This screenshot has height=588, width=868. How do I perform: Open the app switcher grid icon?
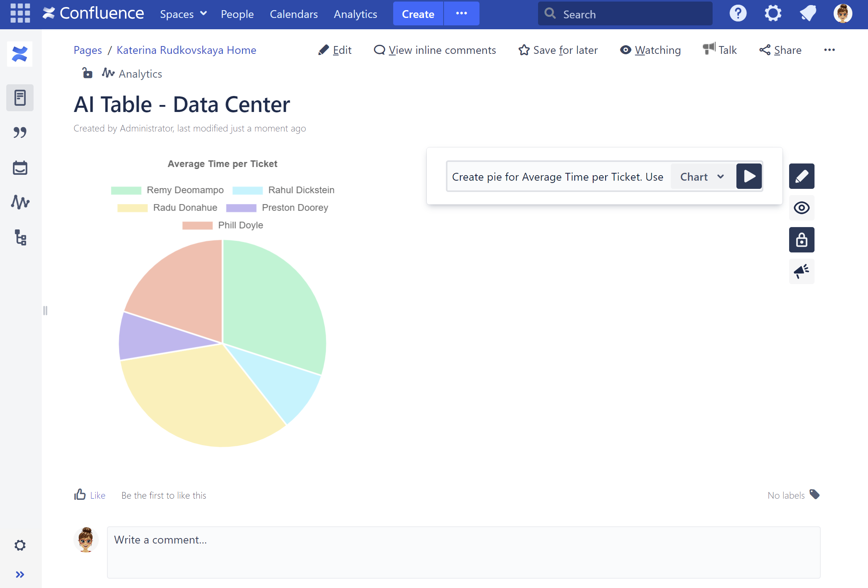[20, 13]
